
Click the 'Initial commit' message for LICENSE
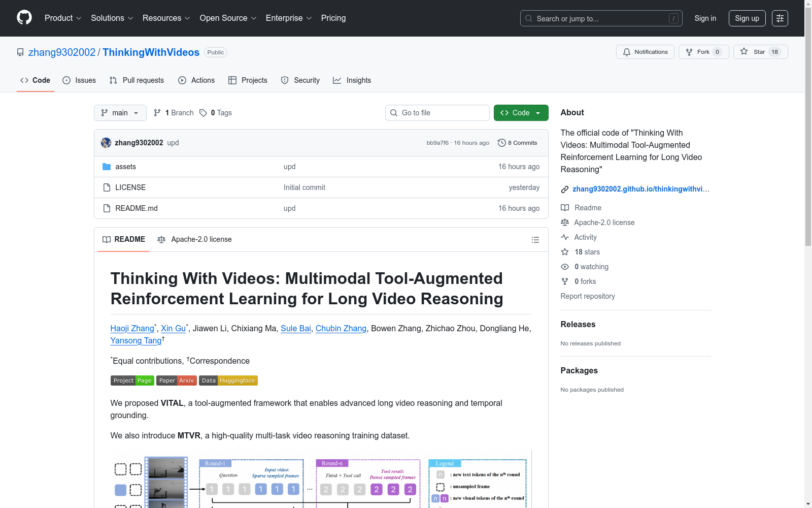[x=304, y=187]
